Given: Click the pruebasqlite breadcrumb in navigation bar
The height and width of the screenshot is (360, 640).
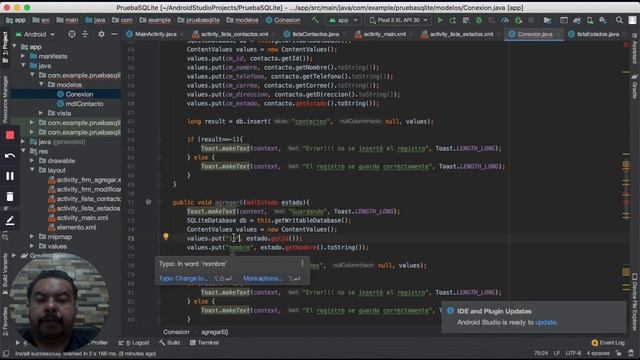Looking at the screenshot, I should point(199,20).
